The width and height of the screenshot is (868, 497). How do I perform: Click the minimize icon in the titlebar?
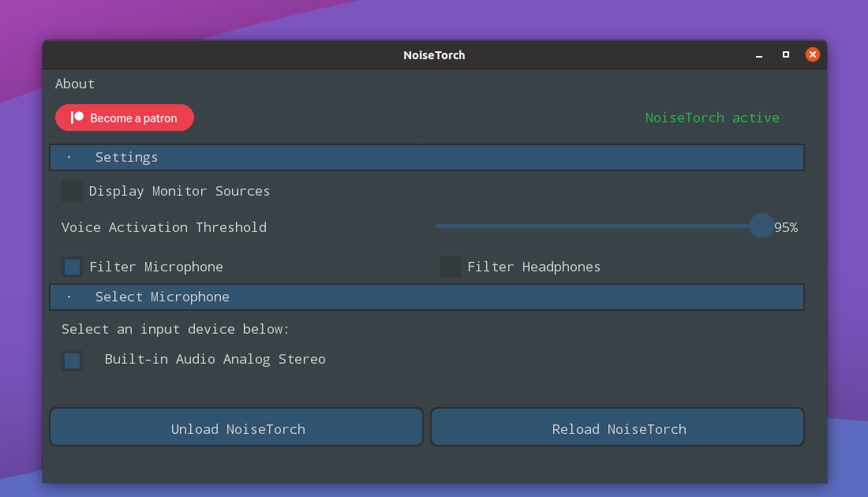[x=758, y=55]
